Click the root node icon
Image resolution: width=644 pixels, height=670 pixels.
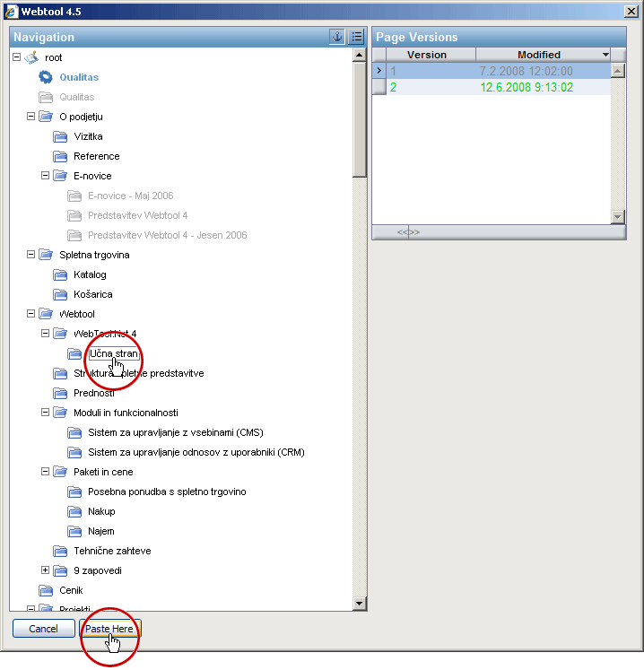pos(31,57)
